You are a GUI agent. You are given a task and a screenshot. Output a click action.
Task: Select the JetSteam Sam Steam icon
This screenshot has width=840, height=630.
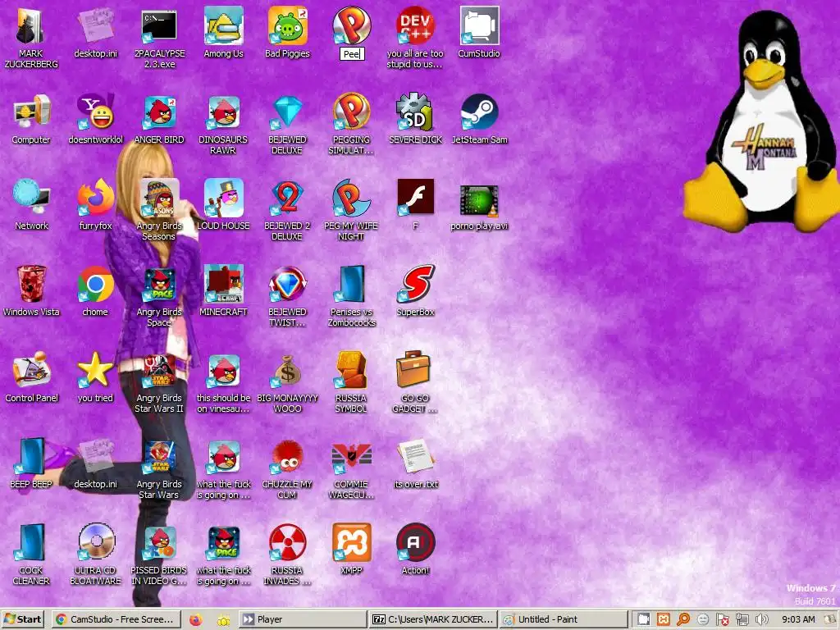pos(479,112)
